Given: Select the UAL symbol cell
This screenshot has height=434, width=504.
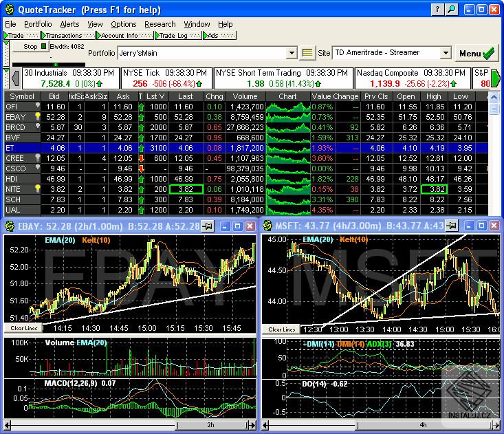Looking at the screenshot, I should pyautogui.click(x=22, y=210).
